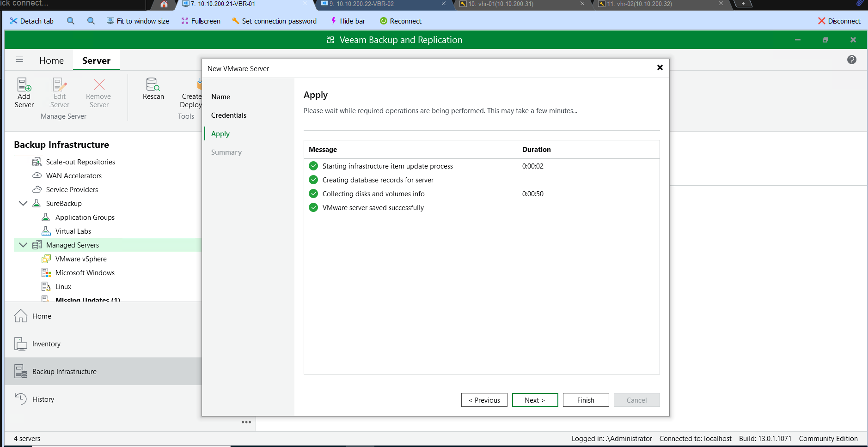This screenshot has height=447, width=868.
Task: Collapse the SureBackup tree node
Action: pos(23,203)
